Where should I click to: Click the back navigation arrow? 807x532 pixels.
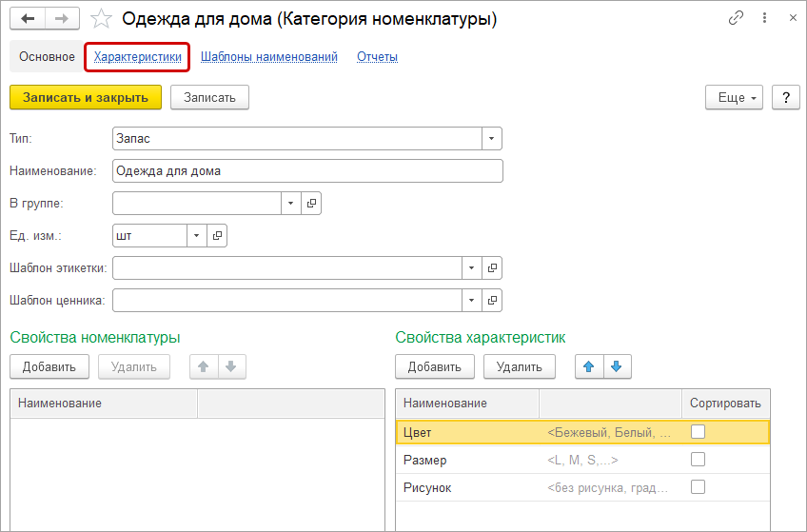coord(28,18)
